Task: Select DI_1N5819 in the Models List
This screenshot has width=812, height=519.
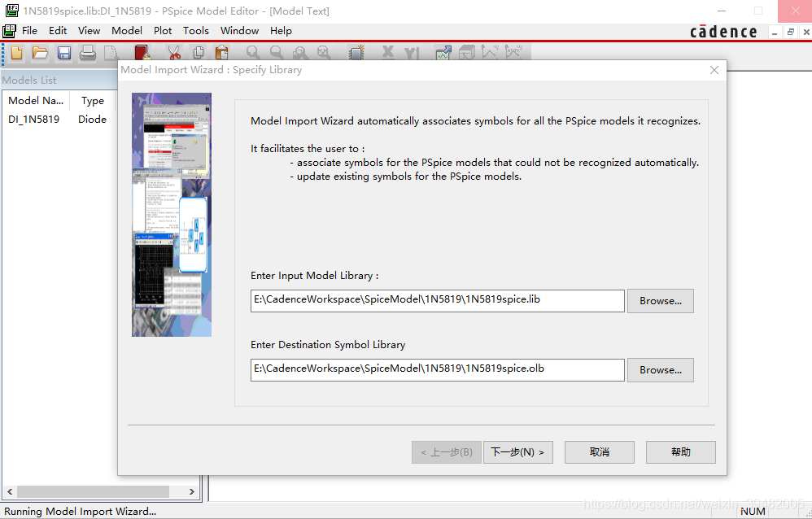Action: tap(33, 120)
